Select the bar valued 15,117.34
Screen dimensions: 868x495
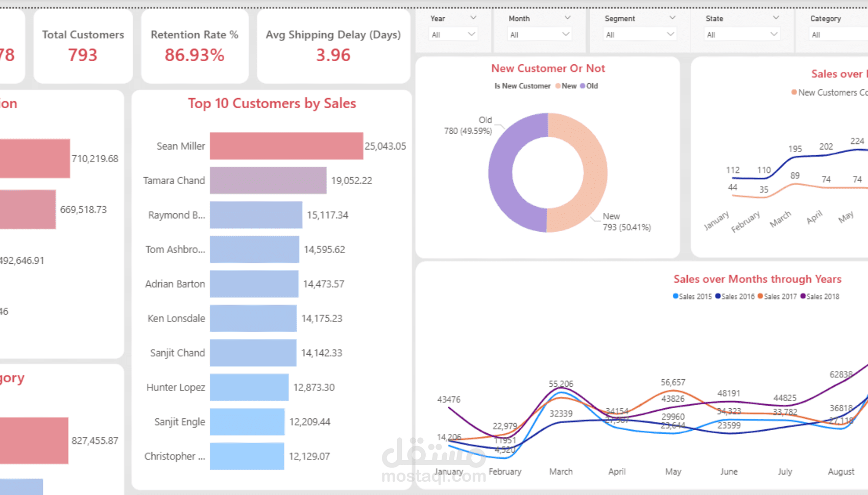point(256,215)
